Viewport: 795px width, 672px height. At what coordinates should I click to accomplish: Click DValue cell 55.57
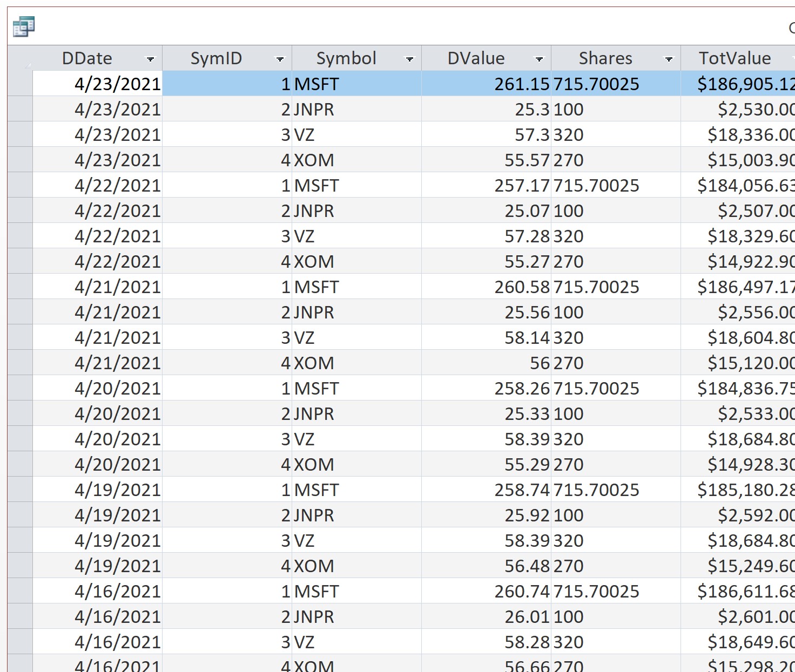pyautogui.click(x=486, y=160)
